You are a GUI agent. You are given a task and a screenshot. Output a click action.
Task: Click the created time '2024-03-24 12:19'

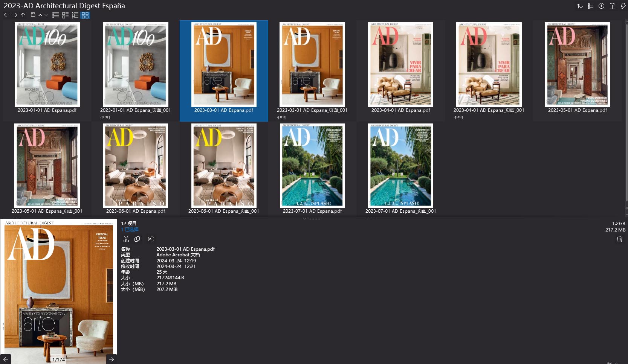pos(176,260)
